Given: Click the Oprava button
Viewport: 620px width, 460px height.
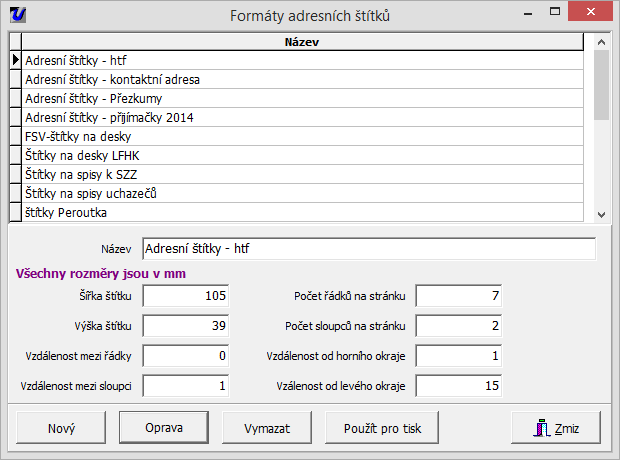Looking at the screenshot, I should coord(164,428).
